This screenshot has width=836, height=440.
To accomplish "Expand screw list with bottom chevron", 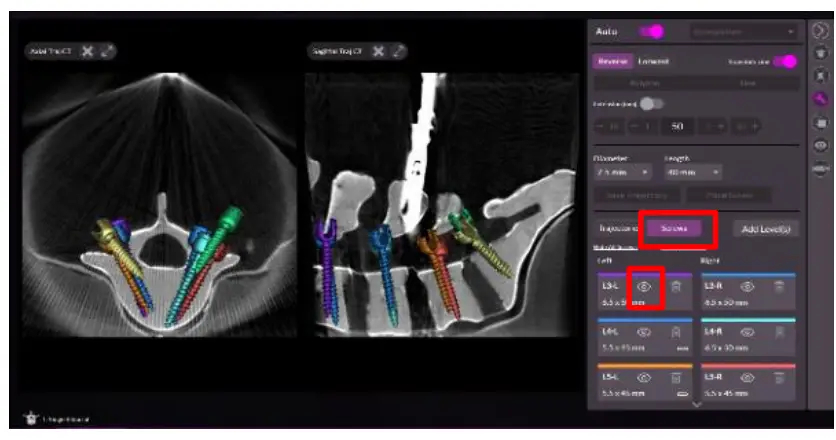I will click(696, 405).
